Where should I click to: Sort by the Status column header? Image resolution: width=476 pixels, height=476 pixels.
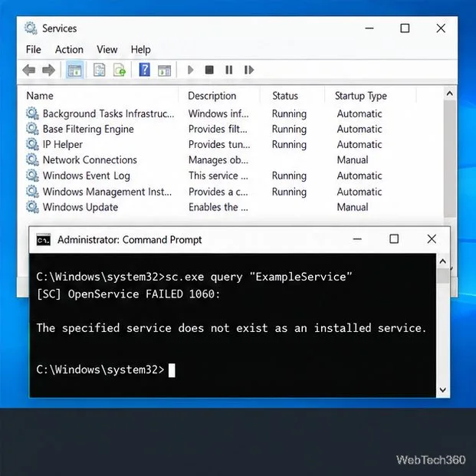285,96
